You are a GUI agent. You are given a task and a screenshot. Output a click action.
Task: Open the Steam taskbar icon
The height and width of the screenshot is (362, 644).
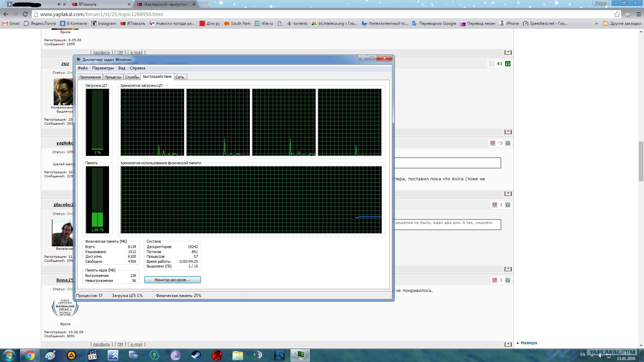tap(196, 355)
